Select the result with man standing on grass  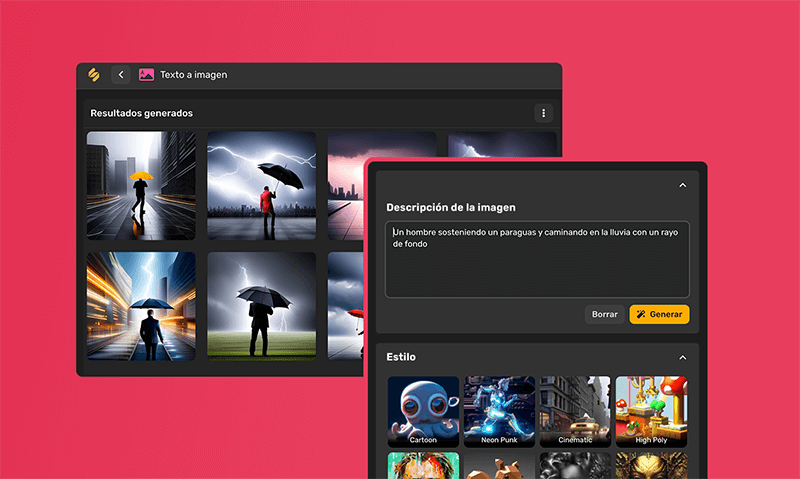pos(261,305)
